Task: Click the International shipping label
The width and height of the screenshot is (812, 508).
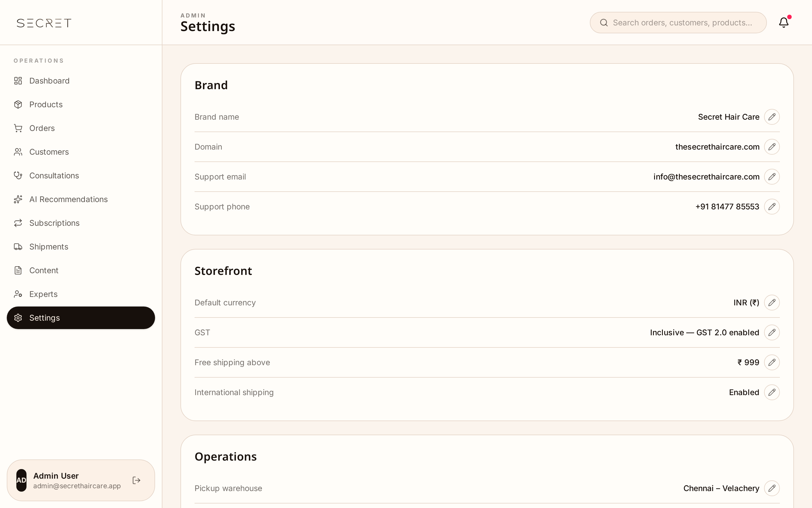Action: [x=234, y=392]
